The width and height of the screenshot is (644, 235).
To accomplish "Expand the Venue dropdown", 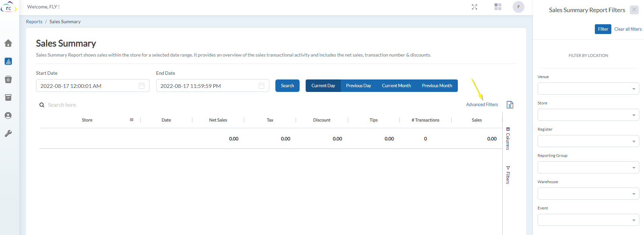I will (x=588, y=89).
